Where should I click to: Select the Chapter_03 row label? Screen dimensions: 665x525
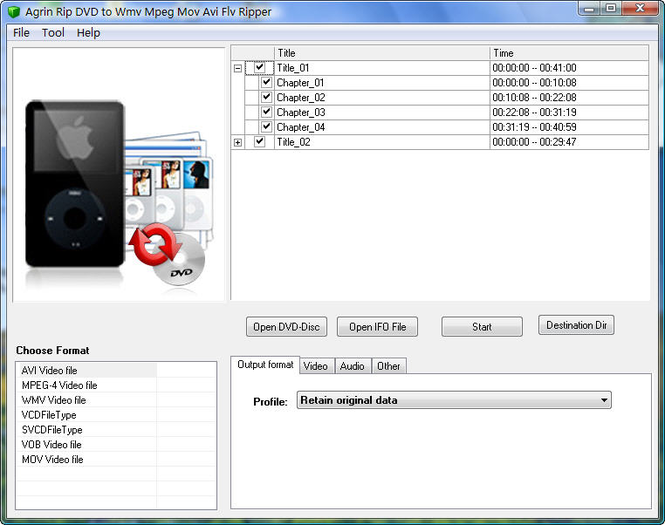(x=301, y=112)
